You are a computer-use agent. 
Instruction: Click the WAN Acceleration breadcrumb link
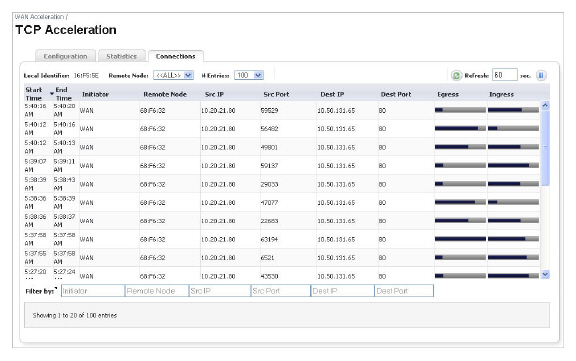pos(39,17)
